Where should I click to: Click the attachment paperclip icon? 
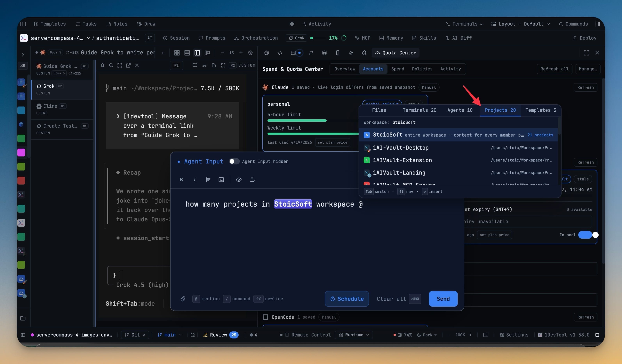pos(183,299)
